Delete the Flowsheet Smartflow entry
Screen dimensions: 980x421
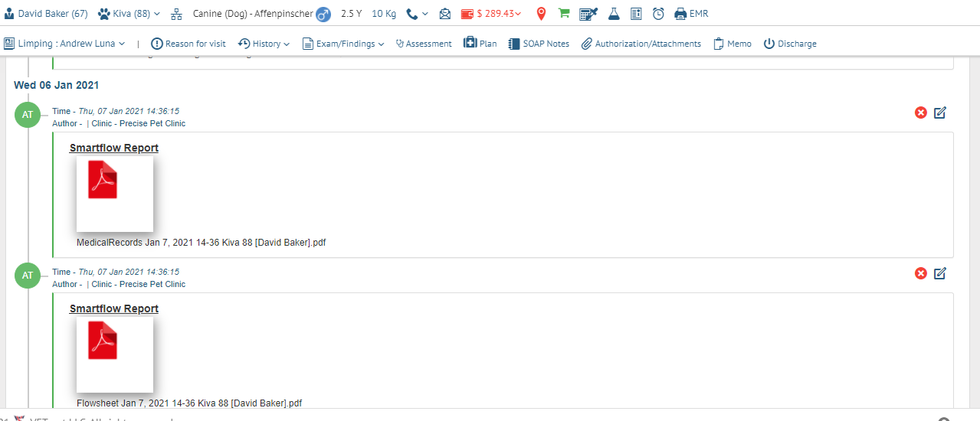coord(921,273)
